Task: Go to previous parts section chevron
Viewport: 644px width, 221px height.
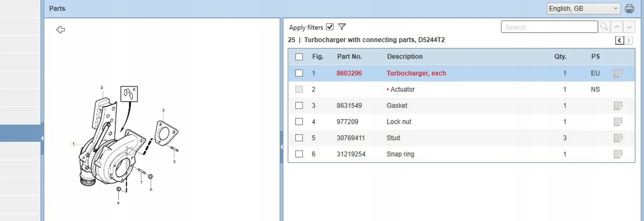Action: (x=620, y=40)
